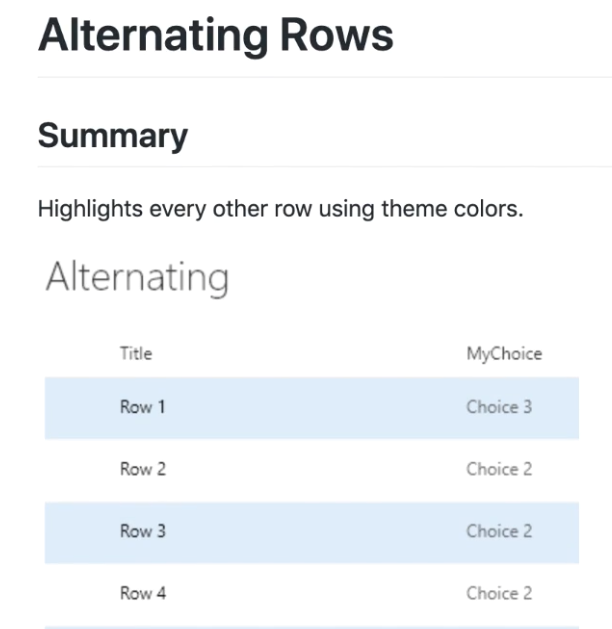Click the selection area left of Row 2

pyautogui.click(x=82, y=470)
